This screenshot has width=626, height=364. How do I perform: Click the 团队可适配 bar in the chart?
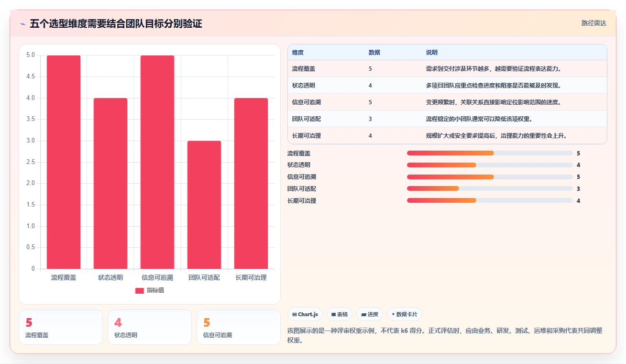[204, 205]
